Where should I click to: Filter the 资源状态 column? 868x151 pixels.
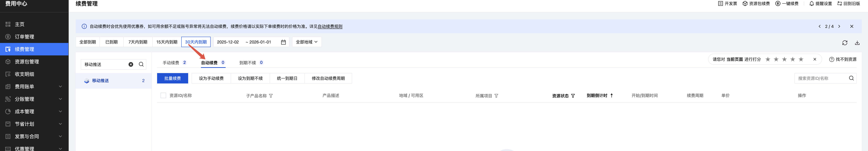[x=573, y=96]
